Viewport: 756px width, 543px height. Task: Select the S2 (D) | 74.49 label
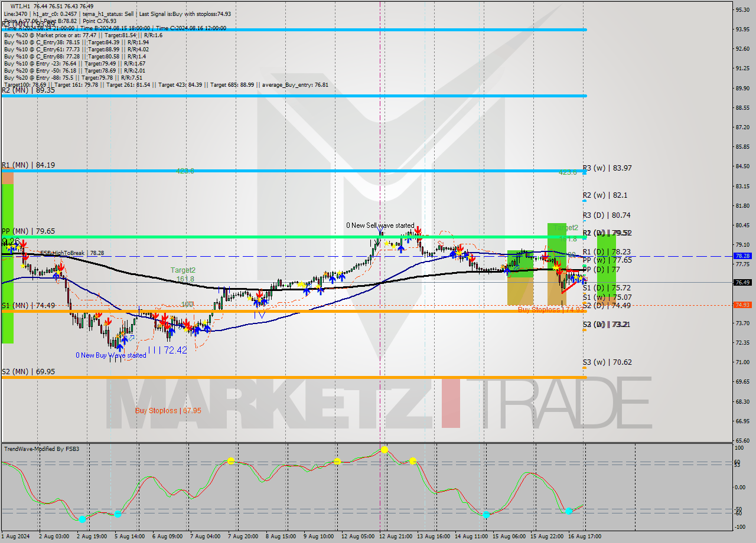pos(607,306)
